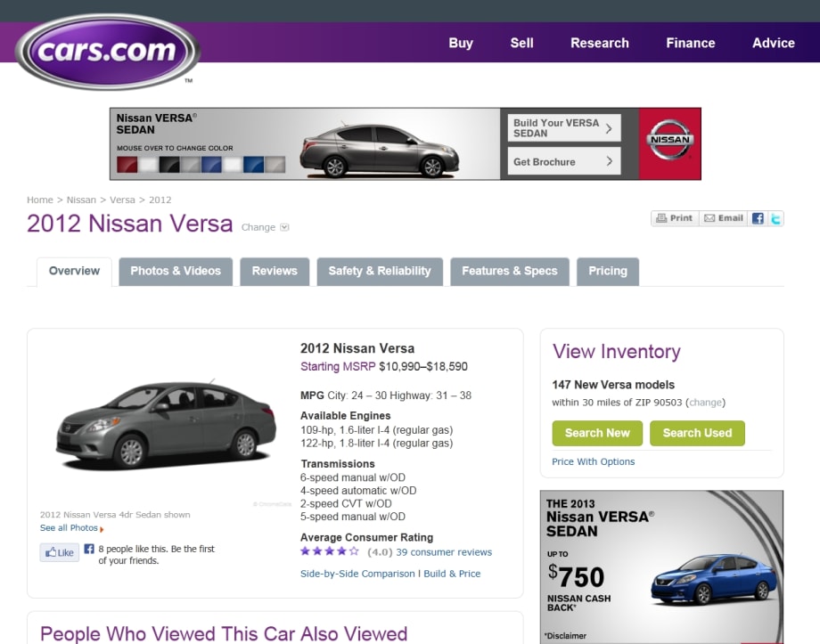Click the Nissan logo in top banner

click(x=669, y=143)
